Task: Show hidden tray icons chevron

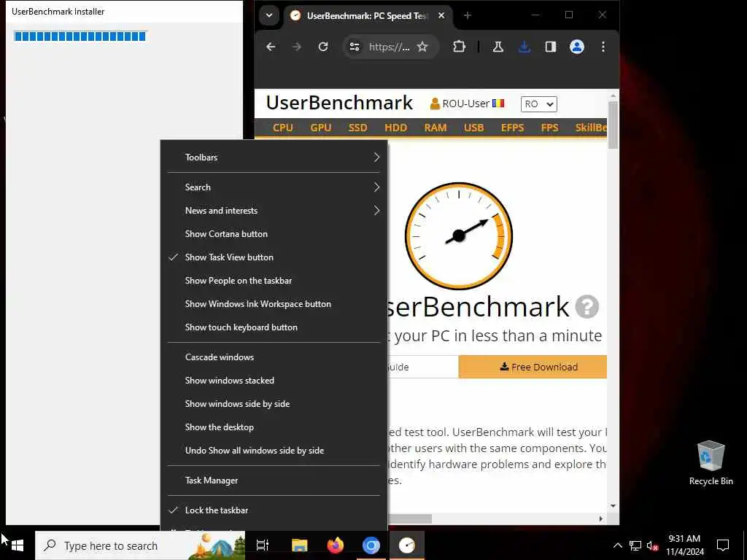Action: point(617,545)
